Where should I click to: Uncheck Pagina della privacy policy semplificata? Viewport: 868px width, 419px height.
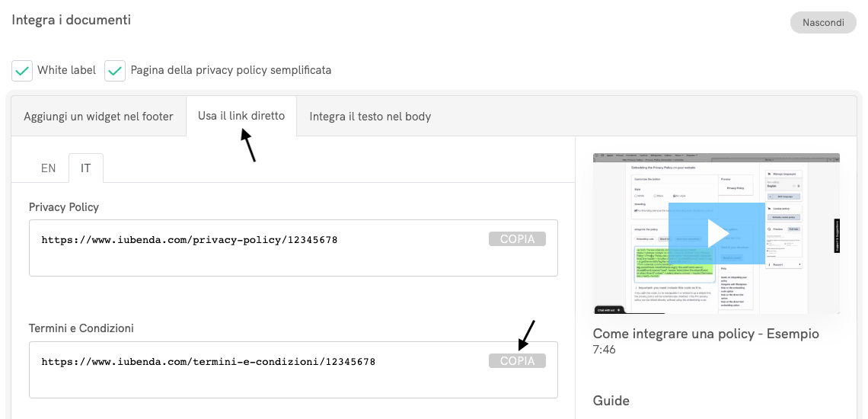(x=115, y=71)
